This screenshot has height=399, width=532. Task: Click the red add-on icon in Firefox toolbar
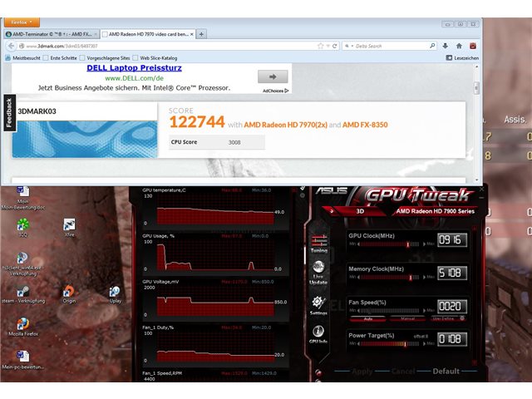click(473, 46)
